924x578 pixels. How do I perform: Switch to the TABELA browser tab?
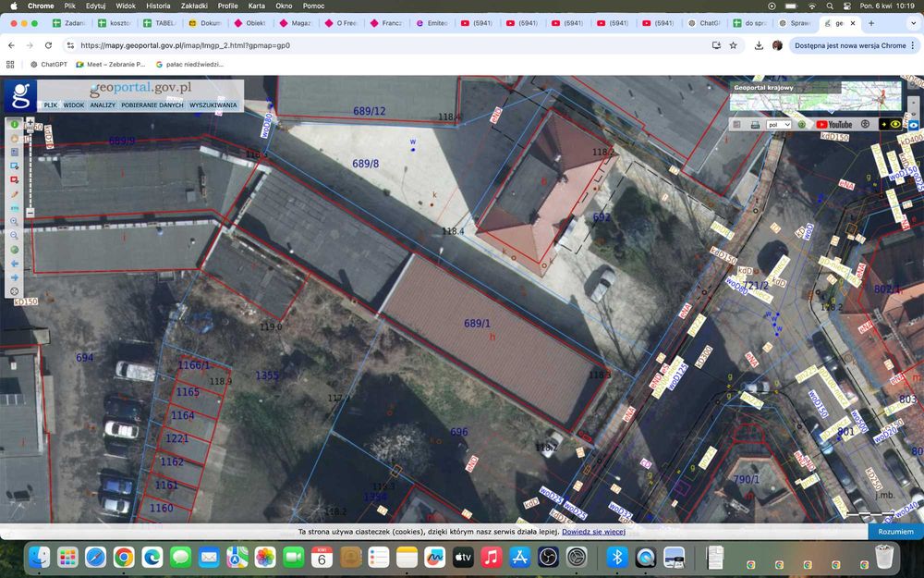[159, 23]
